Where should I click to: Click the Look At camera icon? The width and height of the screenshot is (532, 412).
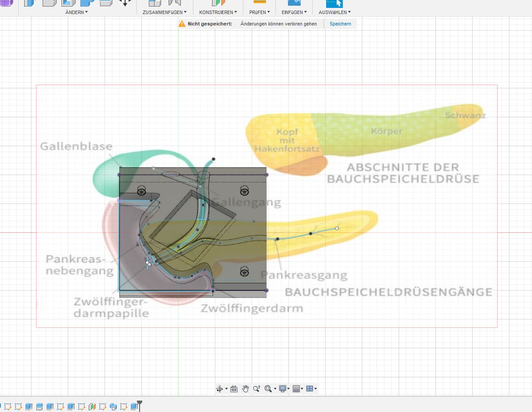click(x=234, y=389)
